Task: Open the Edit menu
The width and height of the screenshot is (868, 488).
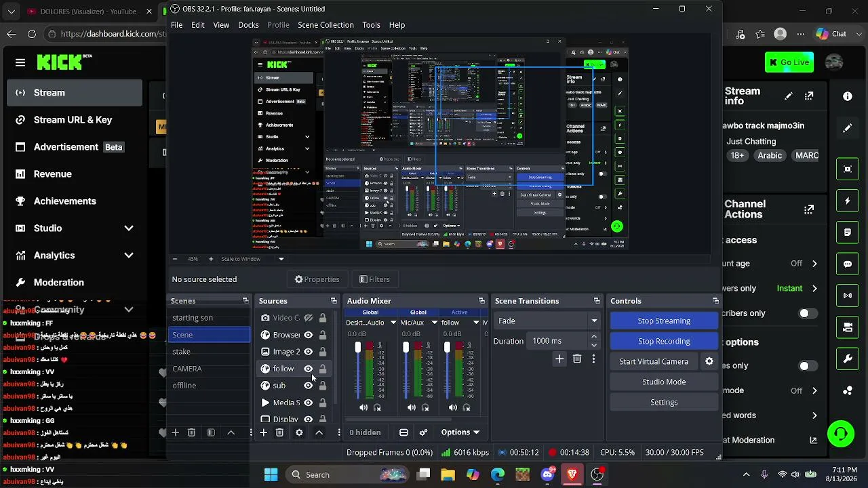Action: pyautogui.click(x=198, y=25)
